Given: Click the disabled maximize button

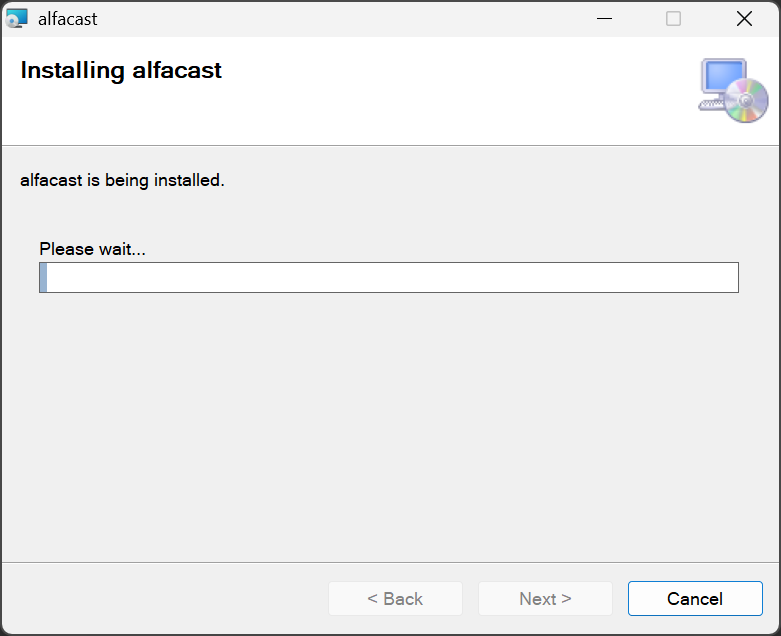Looking at the screenshot, I should point(673,19).
